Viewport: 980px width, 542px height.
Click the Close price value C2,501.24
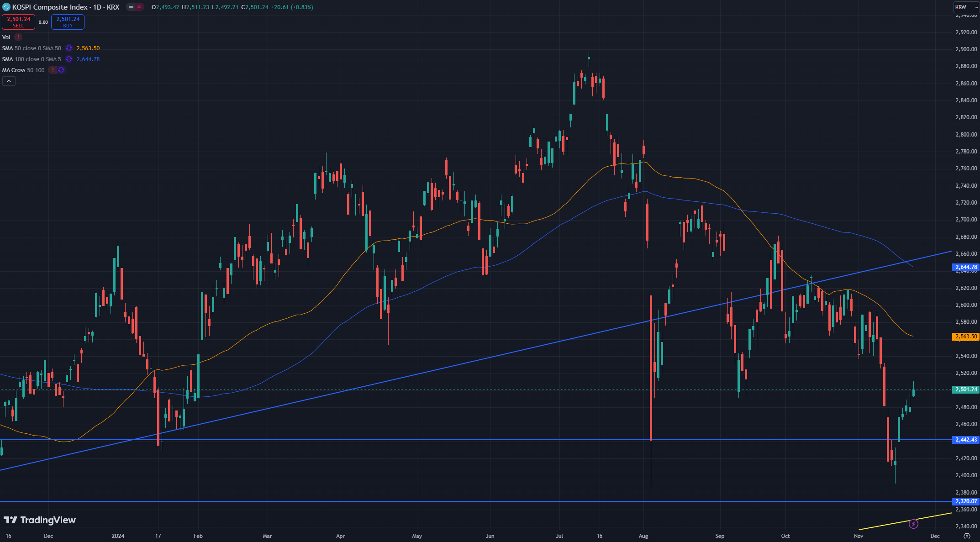(x=255, y=7)
